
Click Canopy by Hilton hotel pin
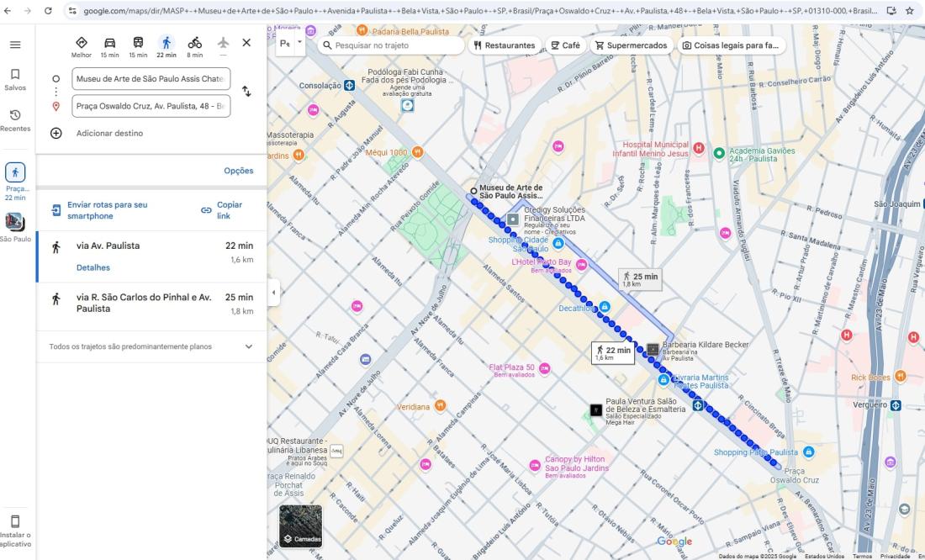tap(535, 466)
